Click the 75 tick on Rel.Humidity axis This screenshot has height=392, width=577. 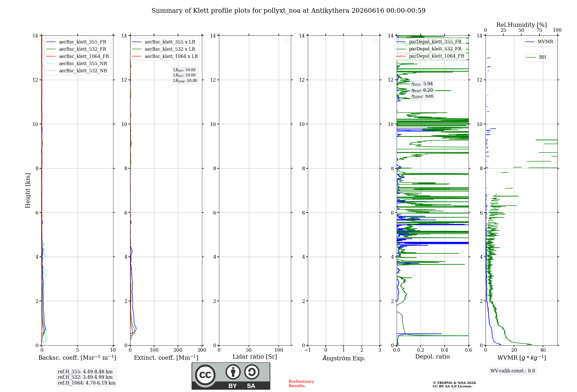539,30
